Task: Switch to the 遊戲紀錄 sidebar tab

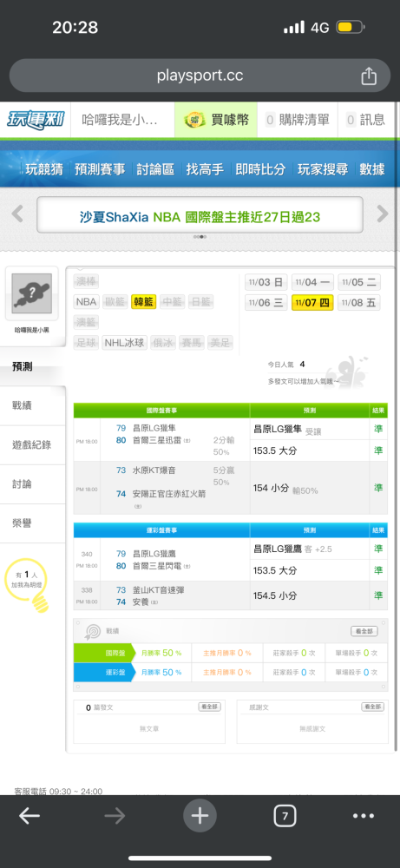Action: tap(31, 444)
